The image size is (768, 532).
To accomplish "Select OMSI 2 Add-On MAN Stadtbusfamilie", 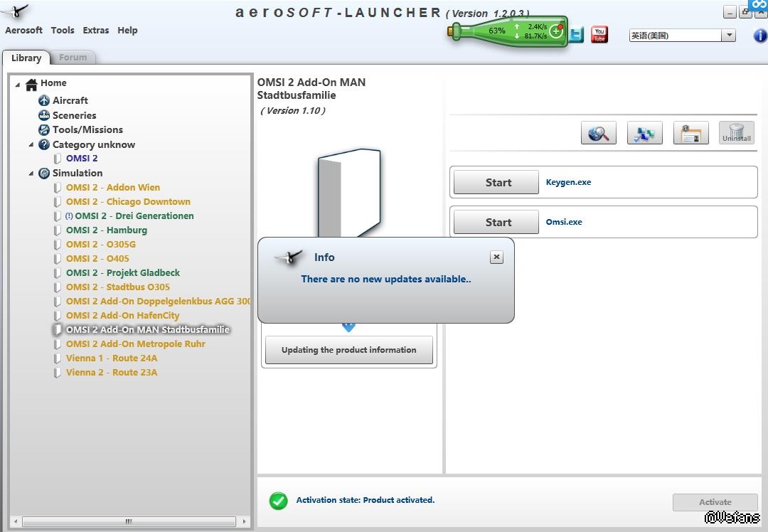I will (x=147, y=329).
